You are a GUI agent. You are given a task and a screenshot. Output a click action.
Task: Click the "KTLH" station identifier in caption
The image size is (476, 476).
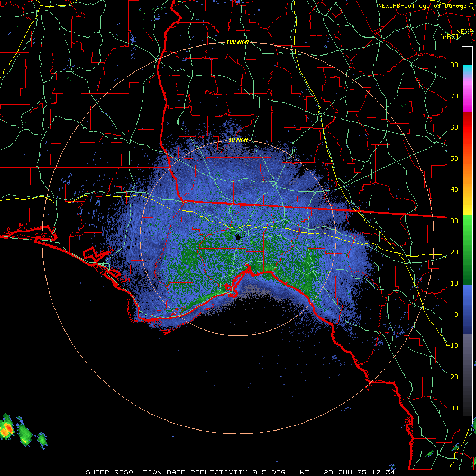coord(309,472)
